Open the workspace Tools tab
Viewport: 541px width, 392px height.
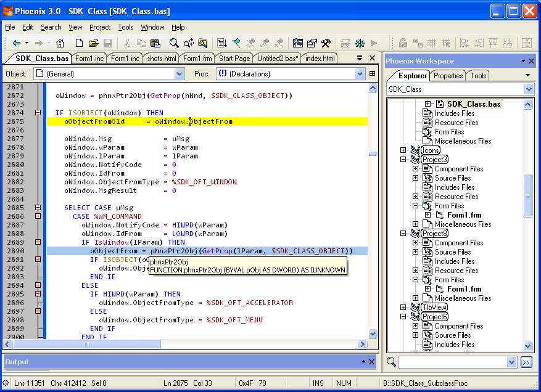pyautogui.click(x=478, y=76)
